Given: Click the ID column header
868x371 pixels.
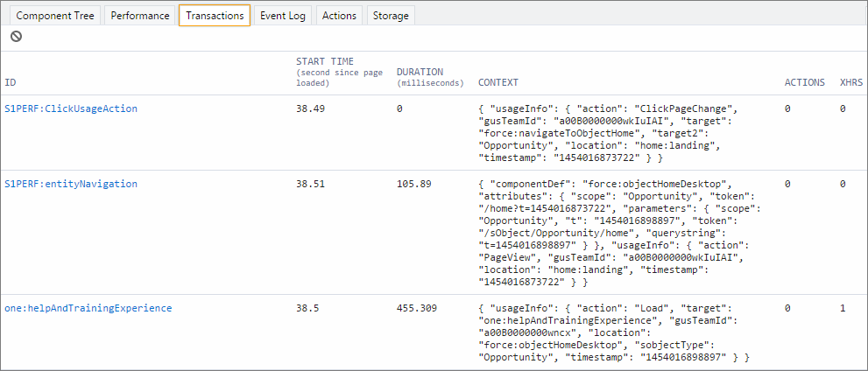Looking at the screenshot, I should point(11,82).
